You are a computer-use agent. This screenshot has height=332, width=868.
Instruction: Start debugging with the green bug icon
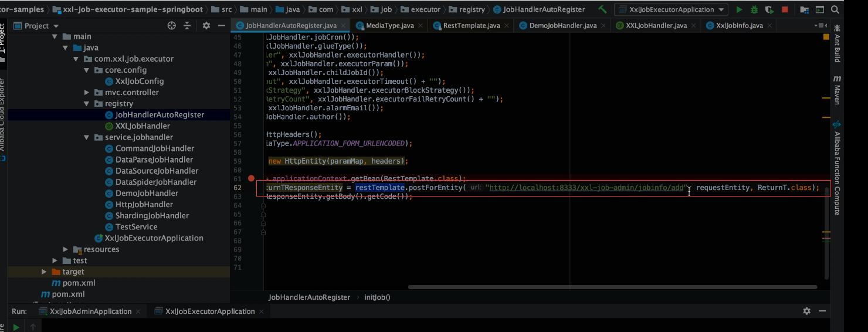click(x=754, y=9)
